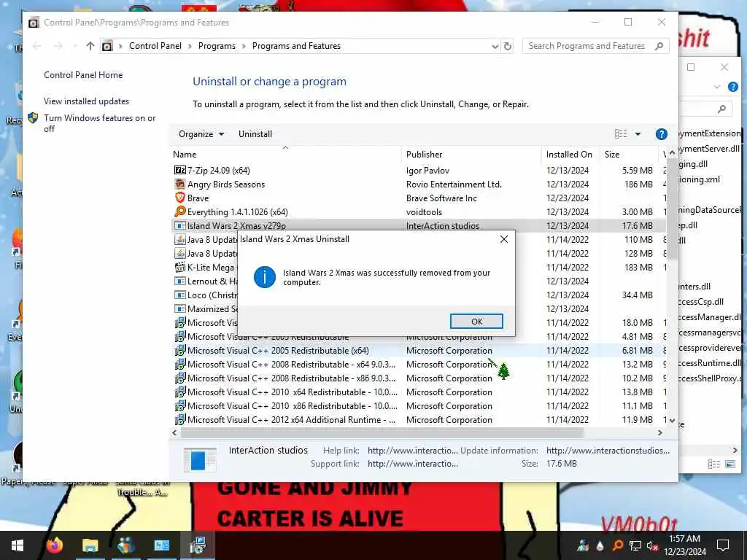Image resolution: width=747 pixels, height=560 pixels.
Task: Sort by the Installed On column header
Action: pyautogui.click(x=570, y=155)
